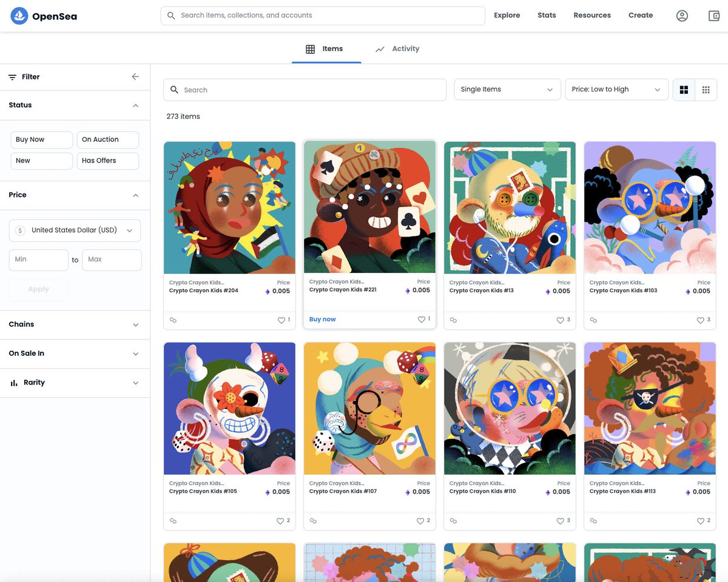Viewport: 728px width, 582px height.
Task: Expand the Chains filter section
Action: (75, 324)
